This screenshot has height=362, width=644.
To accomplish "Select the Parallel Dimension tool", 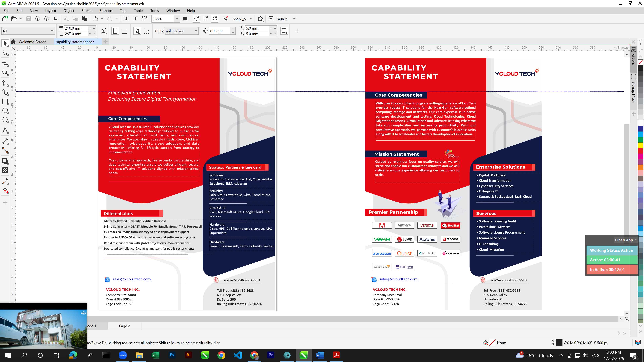I will [5, 141].
